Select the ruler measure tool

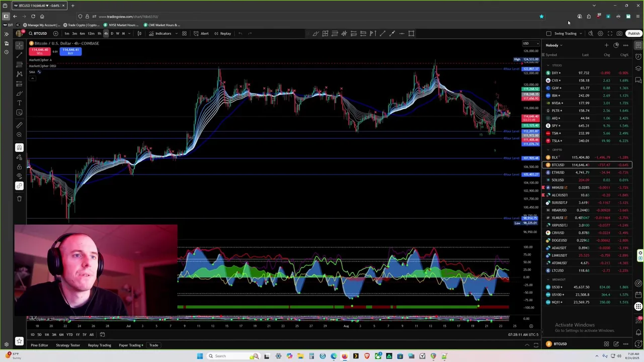(19, 125)
